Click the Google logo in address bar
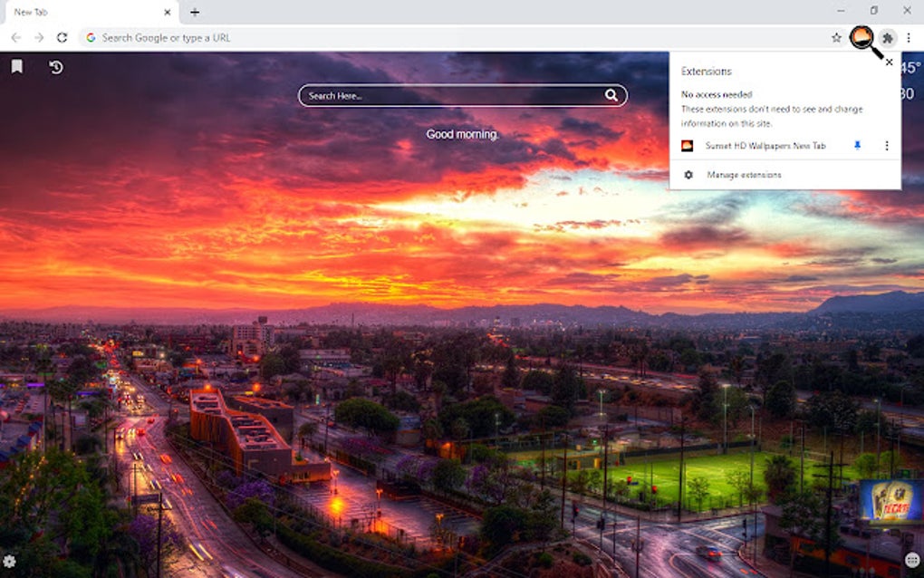 (91, 38)
